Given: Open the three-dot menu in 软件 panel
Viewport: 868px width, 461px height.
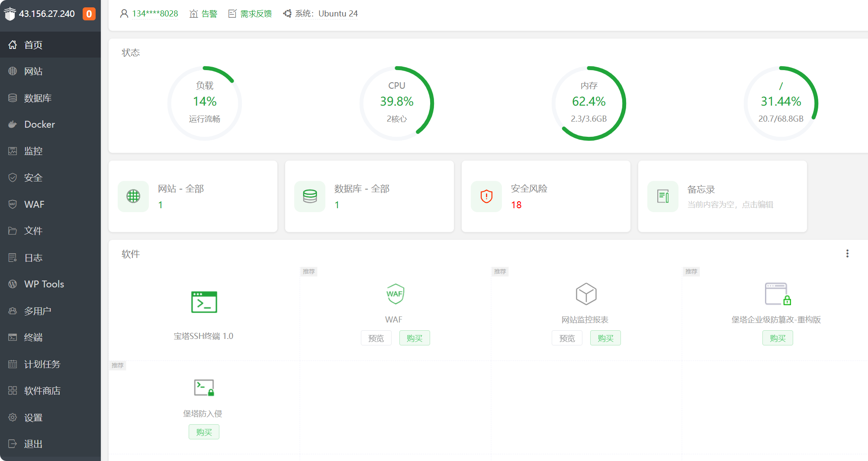Looking at the screenshot, I should (847, 254).
